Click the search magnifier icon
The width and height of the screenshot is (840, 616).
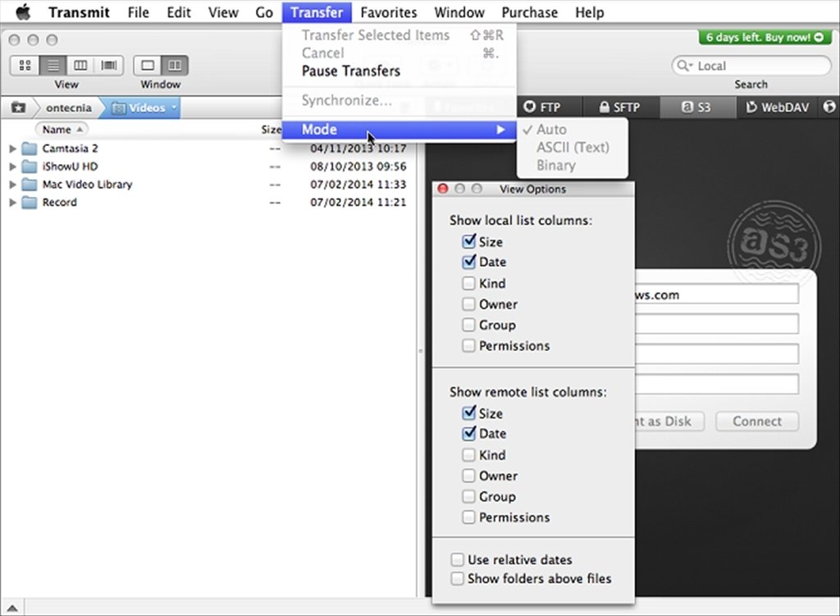[683, 66]
